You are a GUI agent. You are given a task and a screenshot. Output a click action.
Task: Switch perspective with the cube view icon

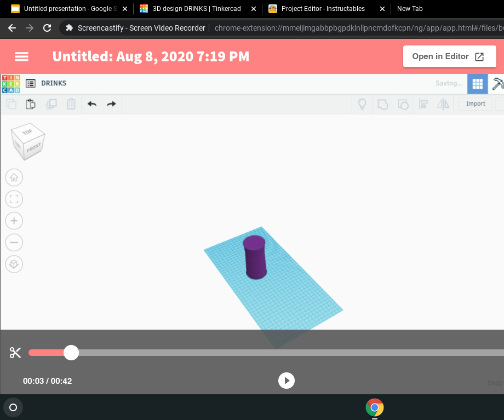pyautogui.click(x=14, y=264)
